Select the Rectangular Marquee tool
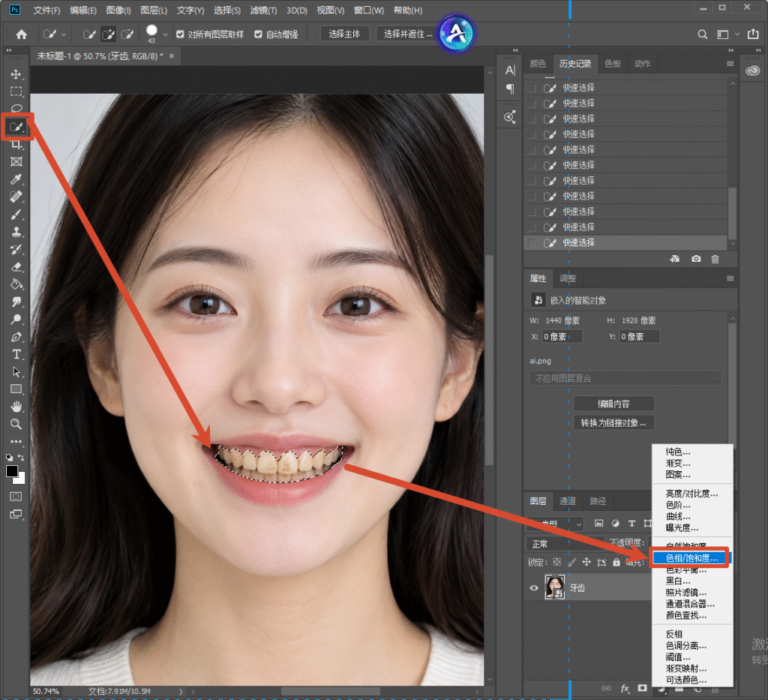Image resolution: width=768 pixels, height=700 pixels. pos(16,92)
